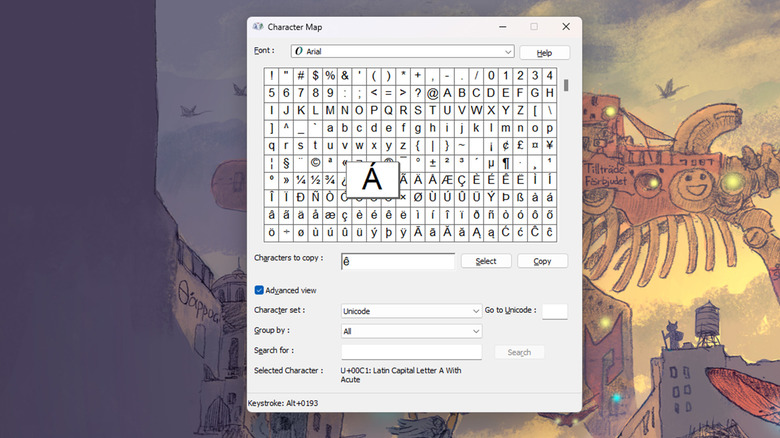This screenshot has width=780, height=438.
Task: Select the one-quarter ¼ fraction cell
Action: coord(301,180)
